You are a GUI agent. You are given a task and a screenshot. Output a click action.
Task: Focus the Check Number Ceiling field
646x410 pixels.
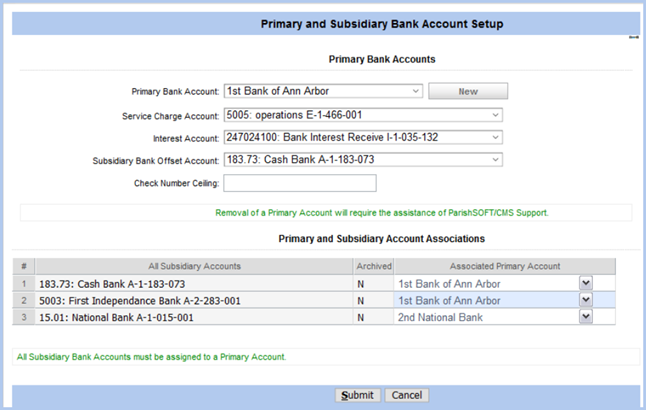(x=300, y=183)
